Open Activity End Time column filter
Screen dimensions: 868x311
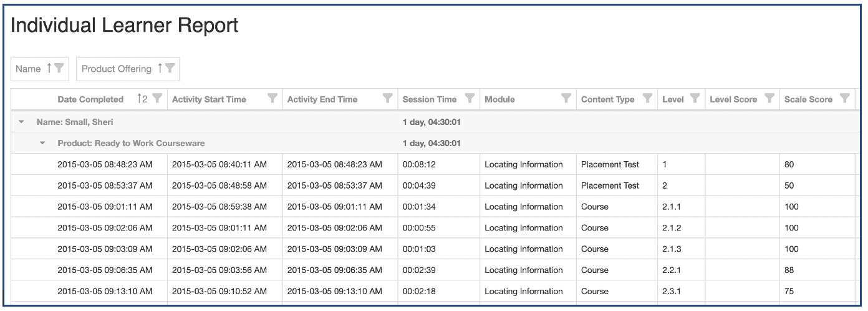[388, 98]
